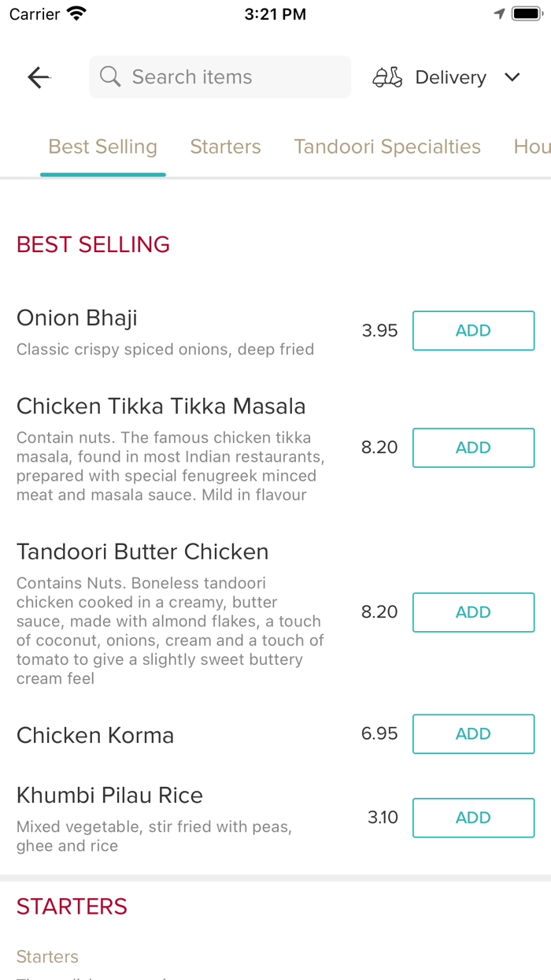Image resolution: width=551 pixels, height=980 pixels.
Task: Add Onion Bhaji to the order
Action: click(x=473, y=330)
